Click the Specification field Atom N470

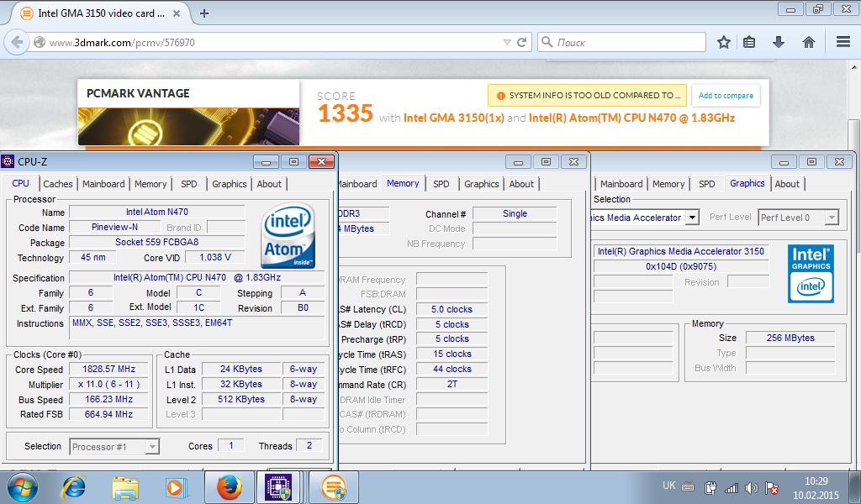(x=197, y=277)
